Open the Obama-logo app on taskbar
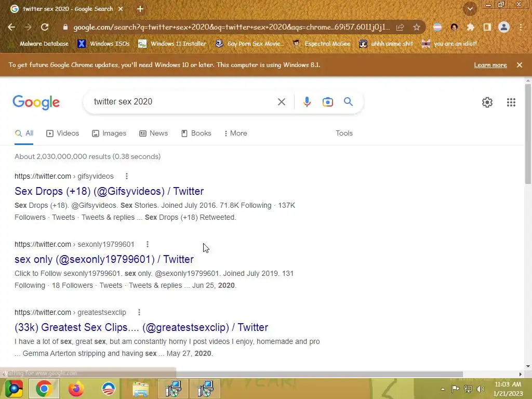The width and height of the screenshot is (532, 399). point(108,389)
